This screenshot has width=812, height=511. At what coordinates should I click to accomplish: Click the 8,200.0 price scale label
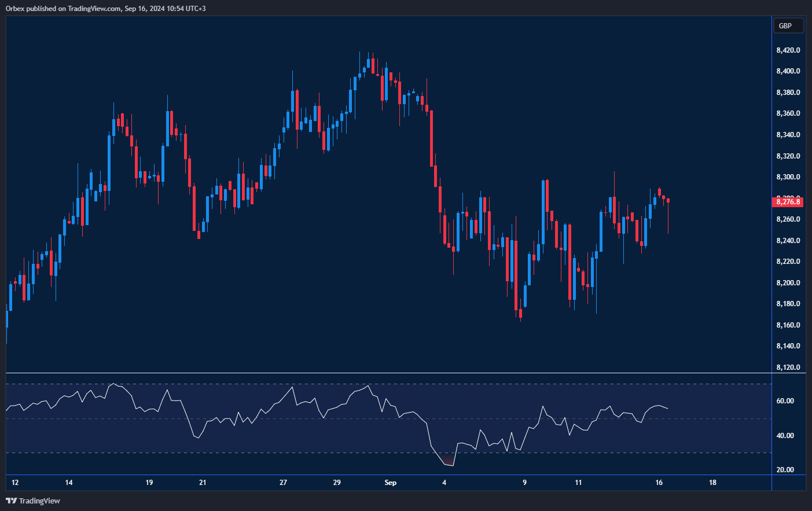pos(788,283)
